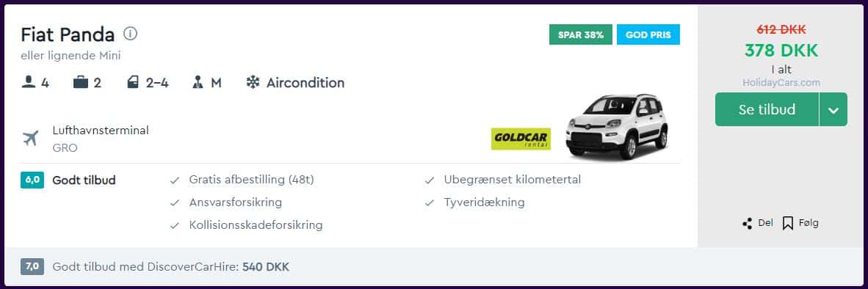This screenshot has width=868, height=289.
Task: Click the GOD PRIS badge
Action: click(648, 34)
